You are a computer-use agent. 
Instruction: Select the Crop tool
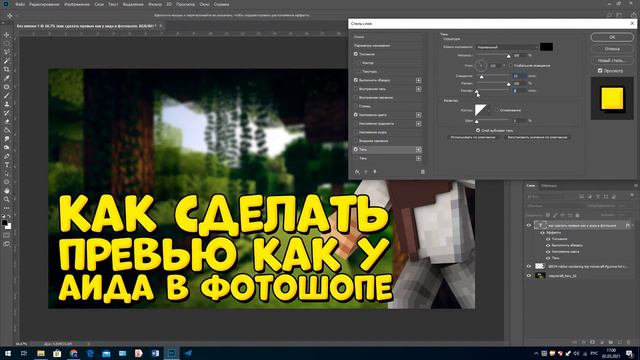pos(7,70)
